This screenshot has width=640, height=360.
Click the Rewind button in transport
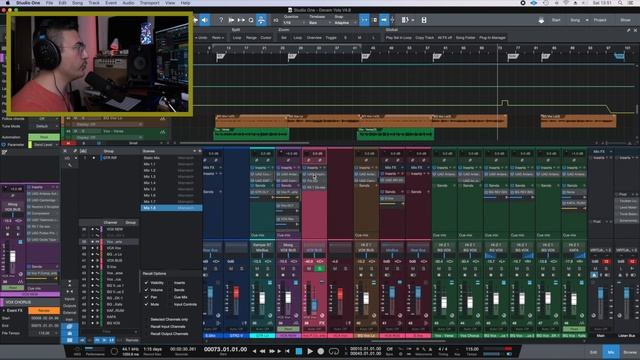point(262,351)
